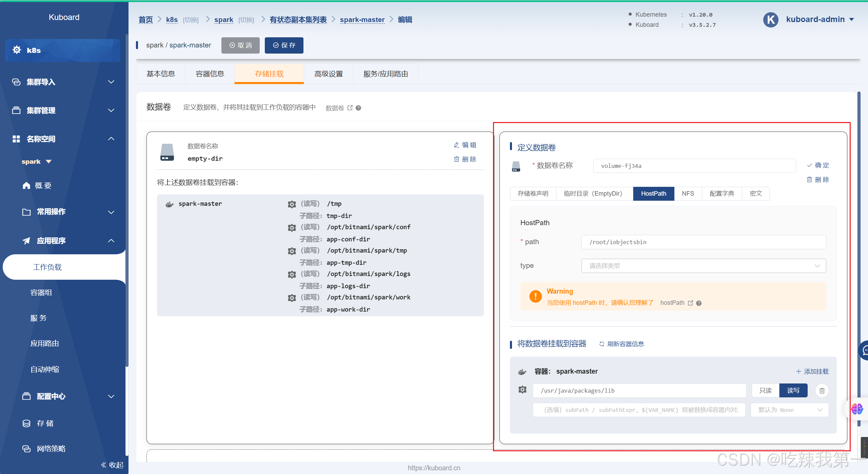
Task: Click the HostPath path input field
Action: point(703,242)
